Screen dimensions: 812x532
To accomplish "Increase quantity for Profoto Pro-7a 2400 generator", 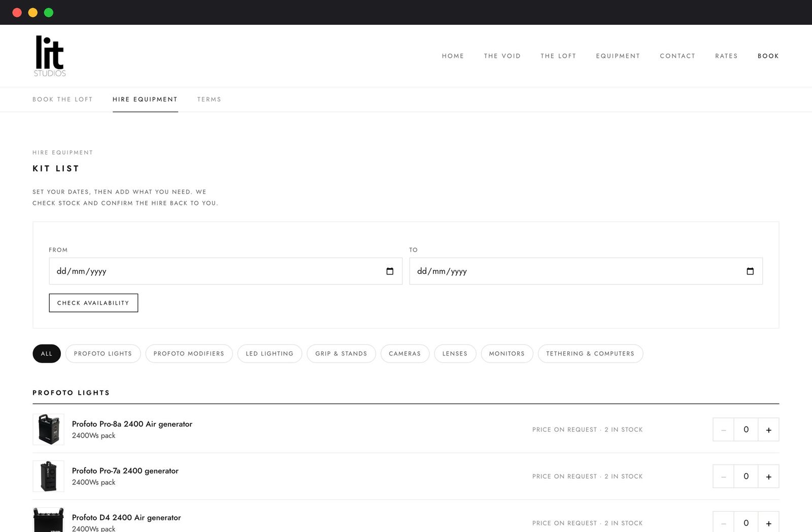I will tap(768, 476).
